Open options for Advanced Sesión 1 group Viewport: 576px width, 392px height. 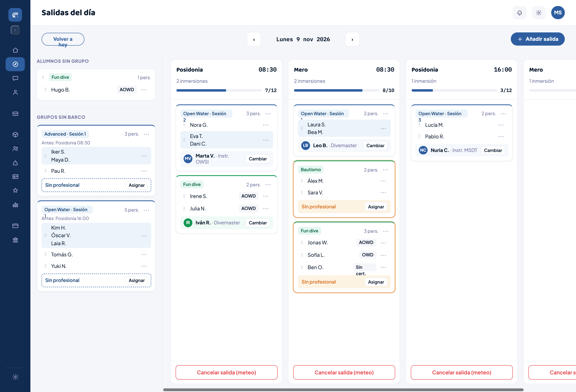(146, 134)
